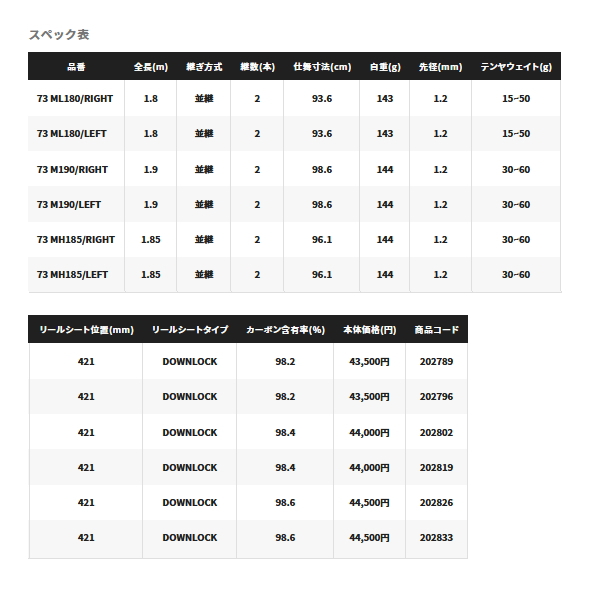Select weight 144 in 73 MH185/RIGHT row
The height and width of the screenshot is (600, 600).
point(385,240)
